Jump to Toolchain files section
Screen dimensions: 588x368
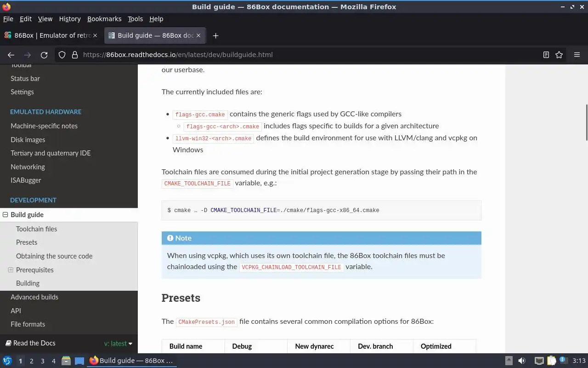click(x=37, y=229)
